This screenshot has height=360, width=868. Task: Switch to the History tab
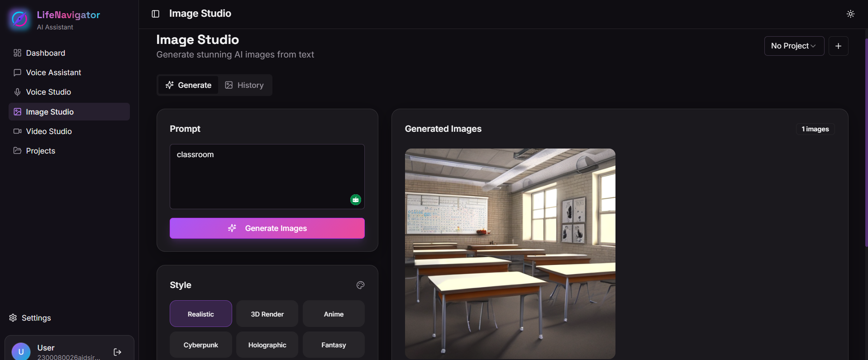[x=244, y=85]
